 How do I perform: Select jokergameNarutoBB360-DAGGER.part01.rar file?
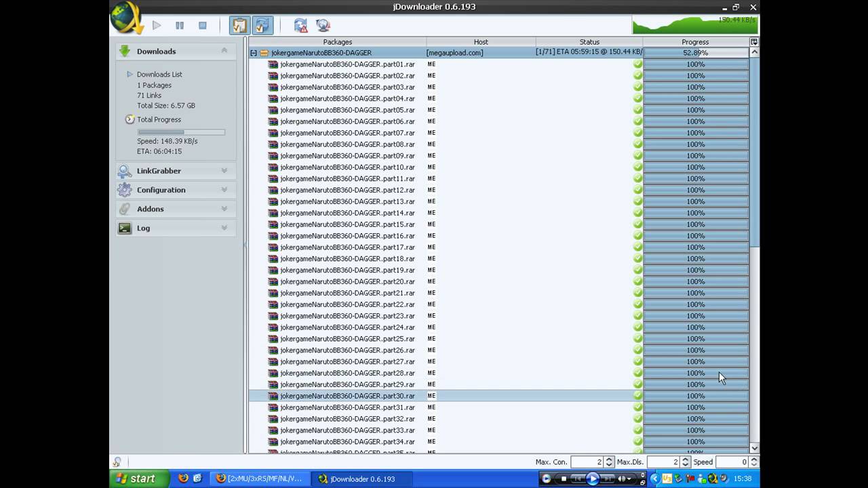[347, 64]
